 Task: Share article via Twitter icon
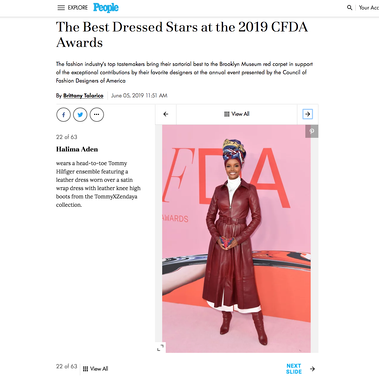[x=80, y=115]
